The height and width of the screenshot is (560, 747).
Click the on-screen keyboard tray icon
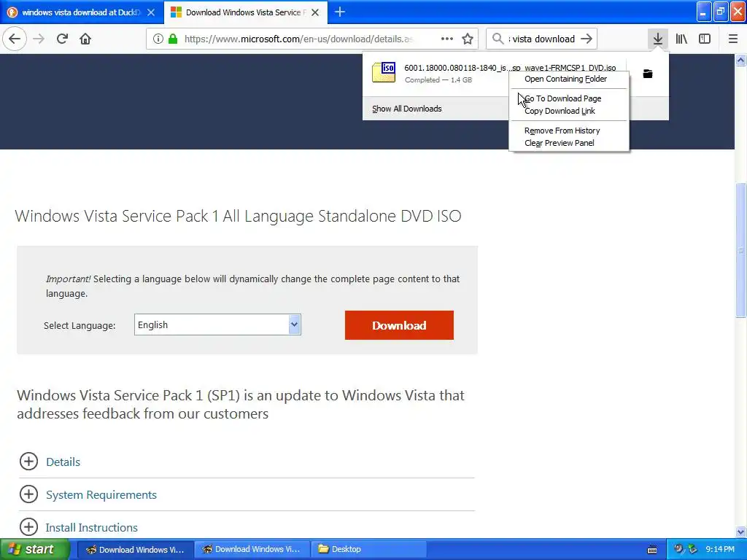[x=652, y=550]
